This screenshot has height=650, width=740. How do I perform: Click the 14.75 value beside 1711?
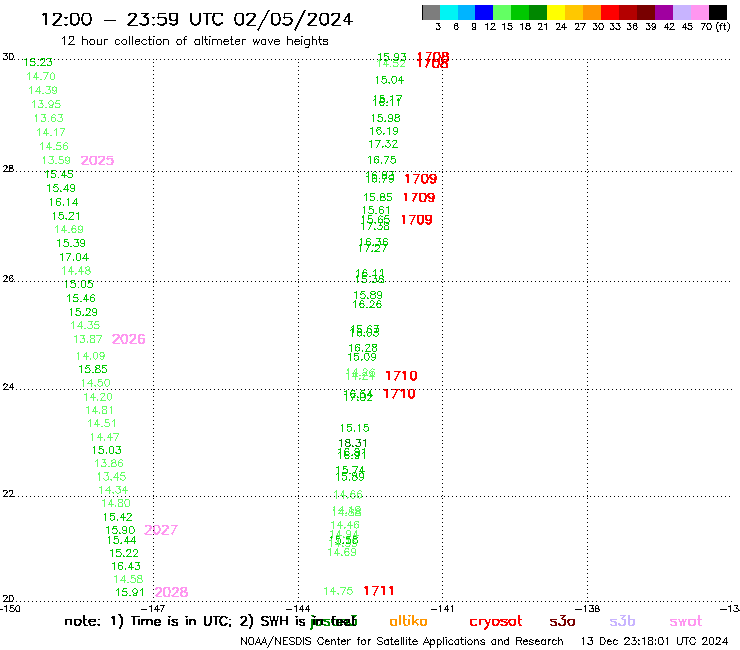(338, 591)
